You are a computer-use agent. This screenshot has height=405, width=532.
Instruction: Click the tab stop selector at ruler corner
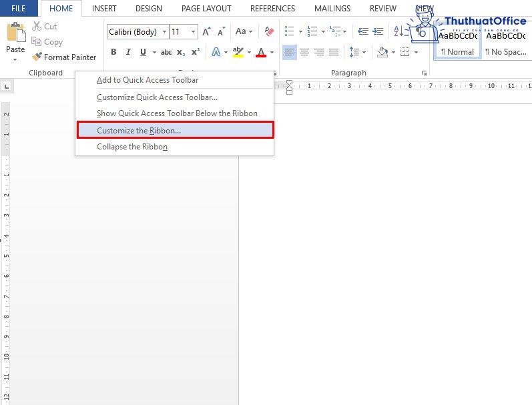pos(7,87)
